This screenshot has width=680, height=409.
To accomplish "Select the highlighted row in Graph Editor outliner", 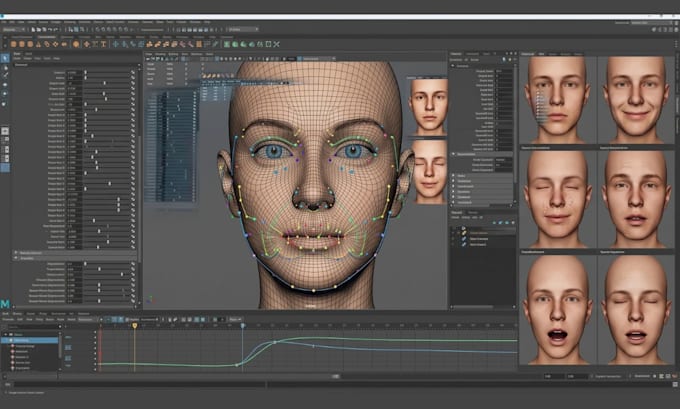I will tap(30, 340).
